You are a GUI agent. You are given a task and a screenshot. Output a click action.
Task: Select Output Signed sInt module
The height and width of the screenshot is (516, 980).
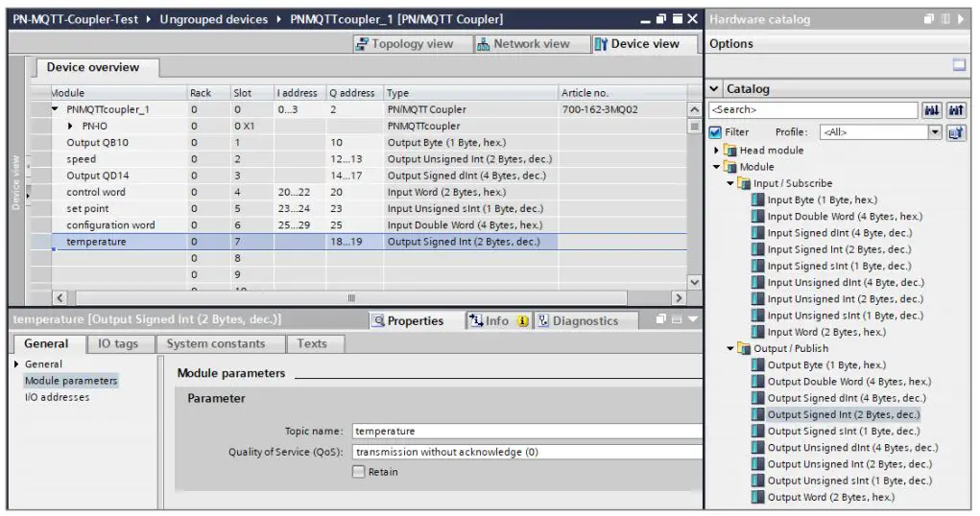coord(843,431)
